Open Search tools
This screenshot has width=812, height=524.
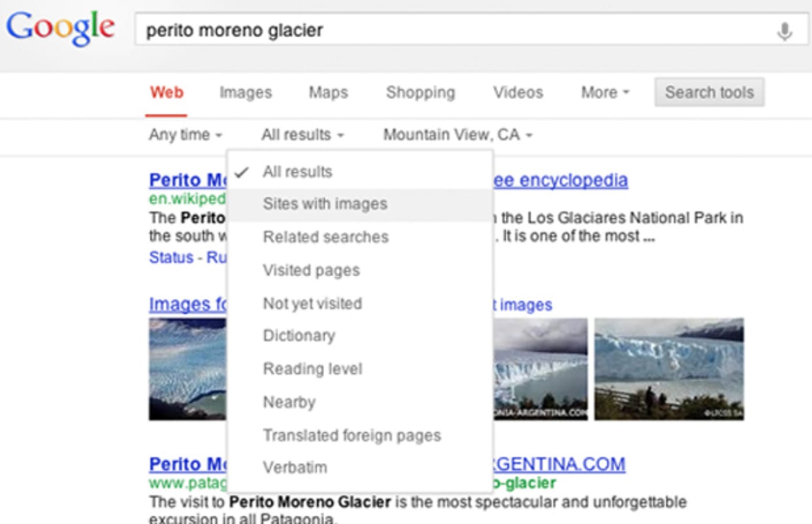click(709, 92)
